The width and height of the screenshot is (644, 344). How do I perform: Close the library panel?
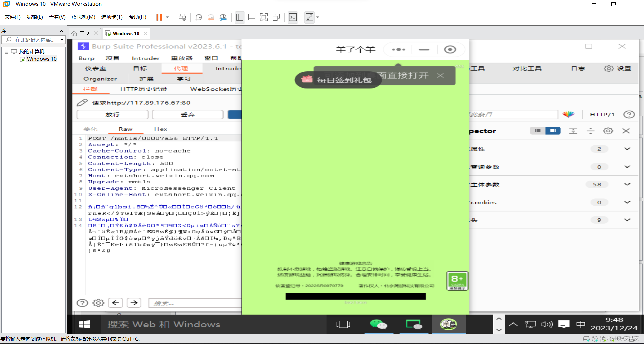(61, 30)
